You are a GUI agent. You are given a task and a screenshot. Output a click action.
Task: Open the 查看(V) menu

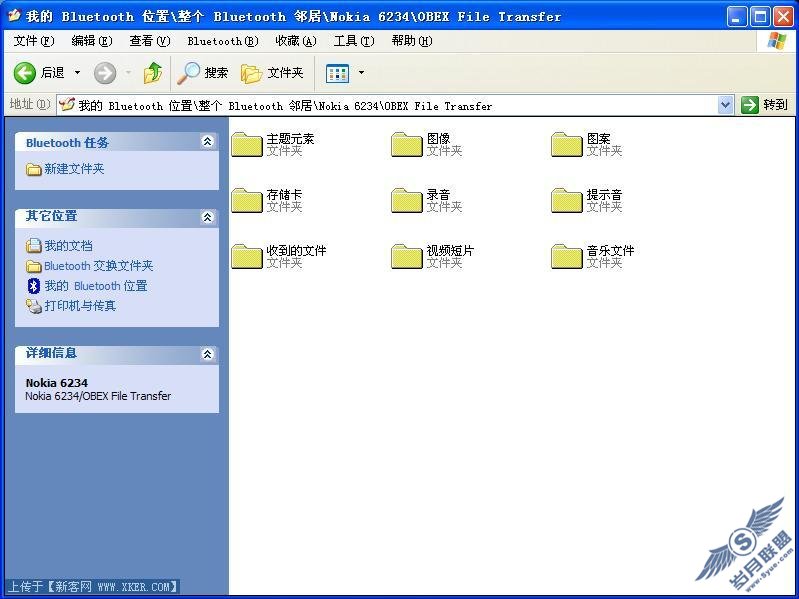point(150,41)
